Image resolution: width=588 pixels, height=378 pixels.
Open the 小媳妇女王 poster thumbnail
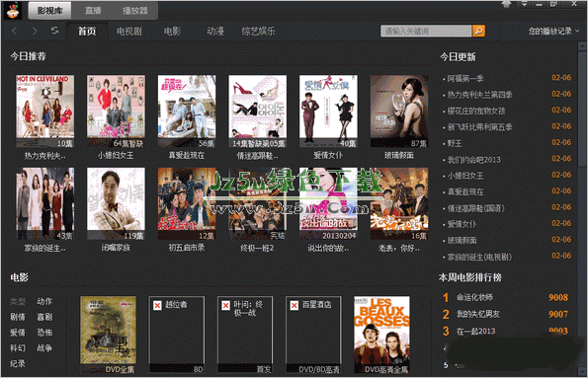click(116, 111)
